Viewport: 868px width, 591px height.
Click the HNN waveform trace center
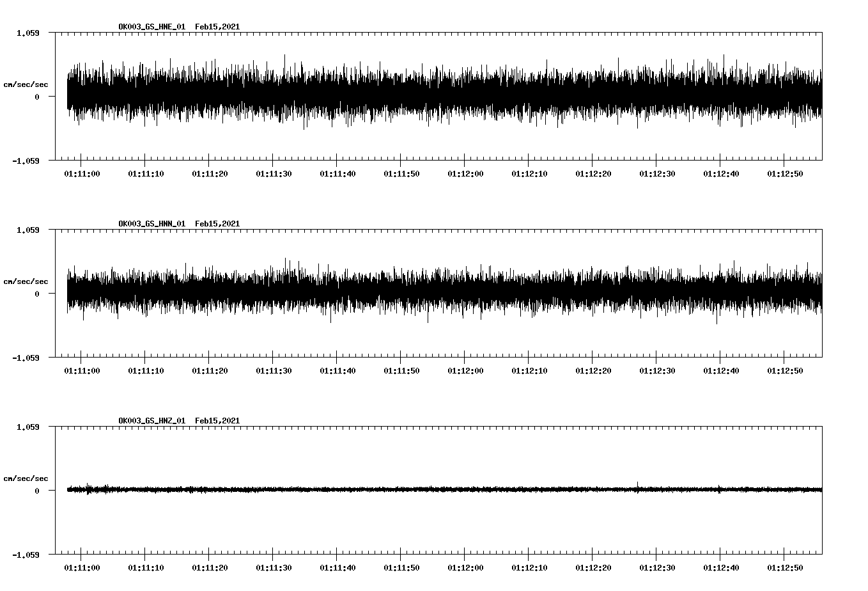[441, 294]
